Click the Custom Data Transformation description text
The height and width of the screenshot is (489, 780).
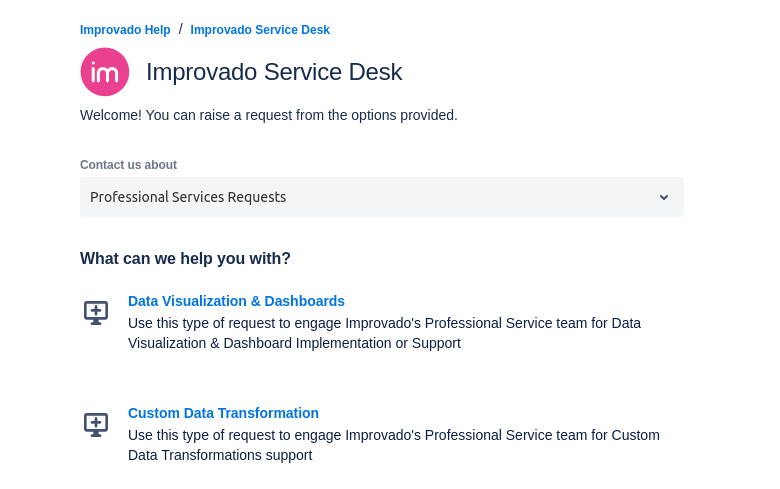point(394,435)
